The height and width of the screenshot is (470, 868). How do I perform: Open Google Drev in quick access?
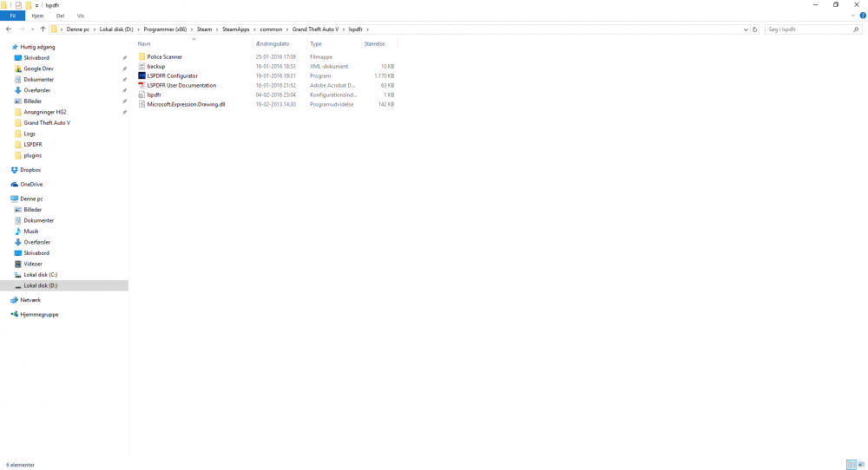[38, 69]
